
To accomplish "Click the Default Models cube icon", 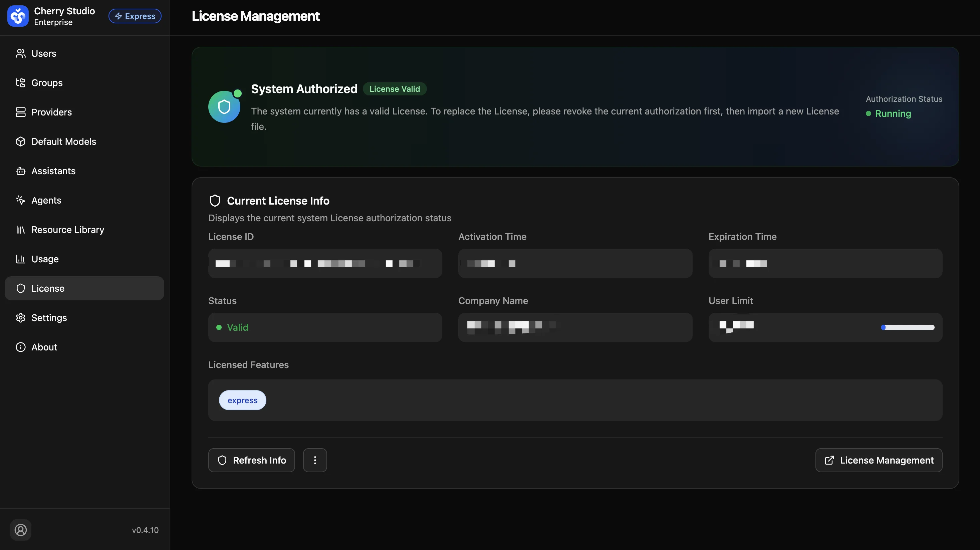I will pyautogui.click(x=21, y=142).
